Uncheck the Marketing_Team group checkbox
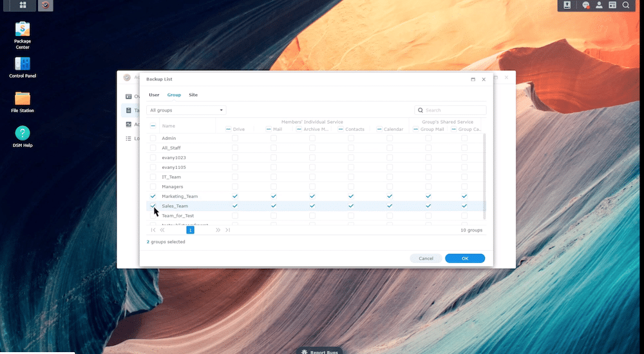 pyautogui.click(x=153, y=196)
